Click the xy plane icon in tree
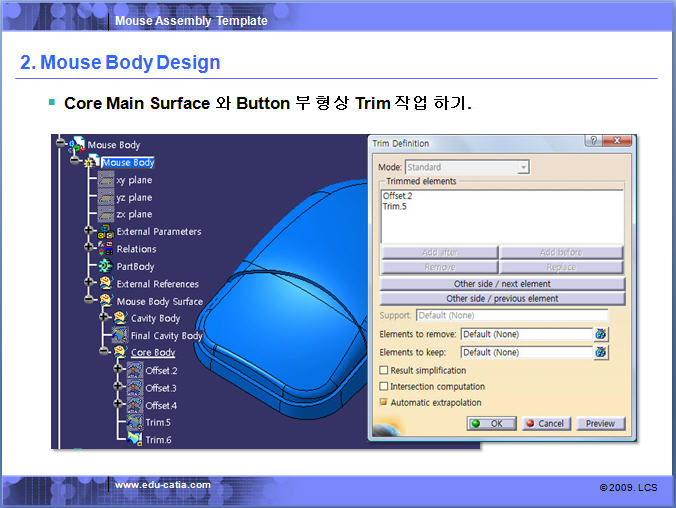Screen dimensions: 676x508 tap(106, 180)
